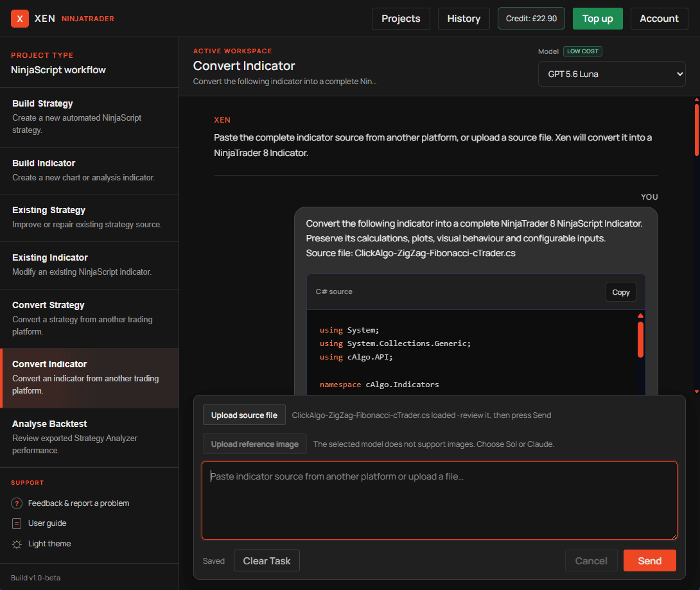
Task: Click the orange Xen X logo icon
Action: point(20,19)
